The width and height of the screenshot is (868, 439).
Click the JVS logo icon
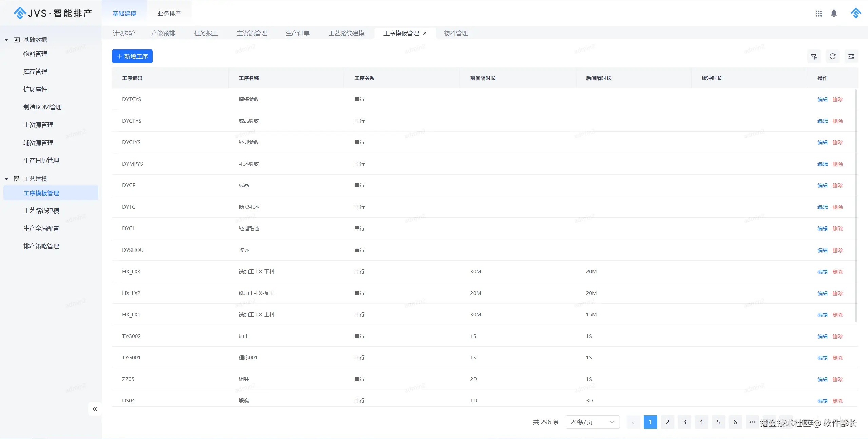20,13
